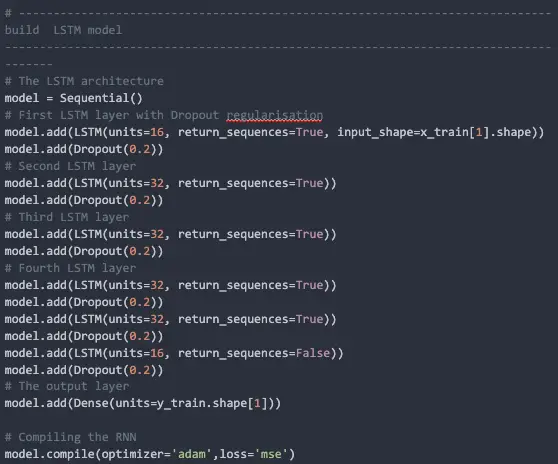
Task: Click Dropout line directly above "# Third LSTM layer"
Action: (84, 200)
